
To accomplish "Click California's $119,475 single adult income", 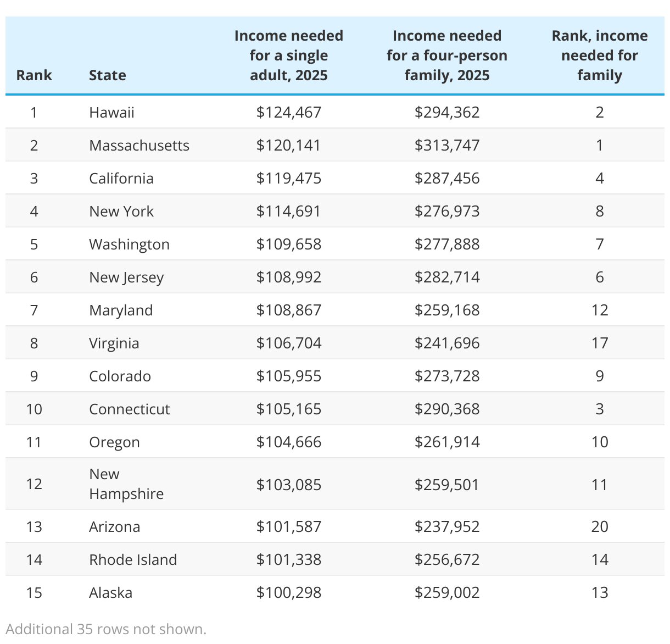I will point(289,178).
